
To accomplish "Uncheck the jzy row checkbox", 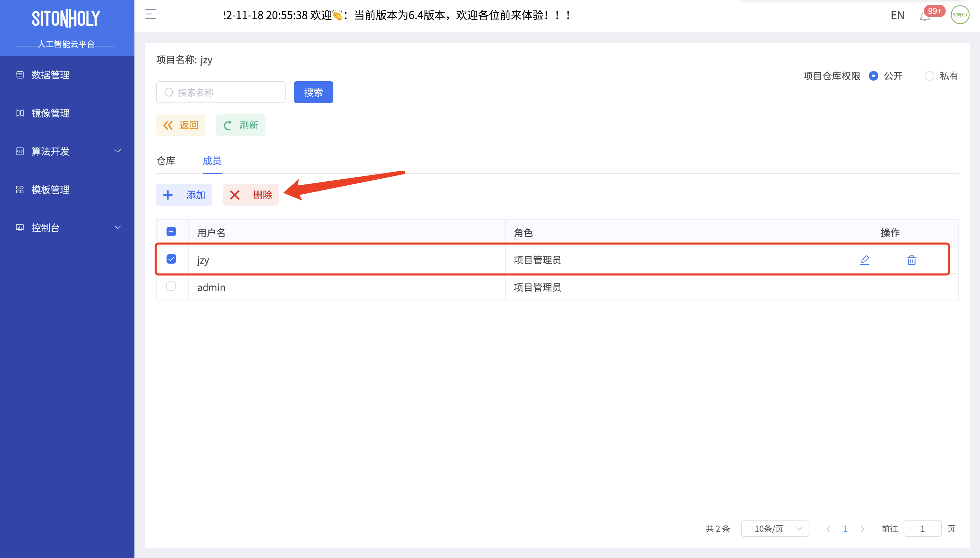I will 171,259.
